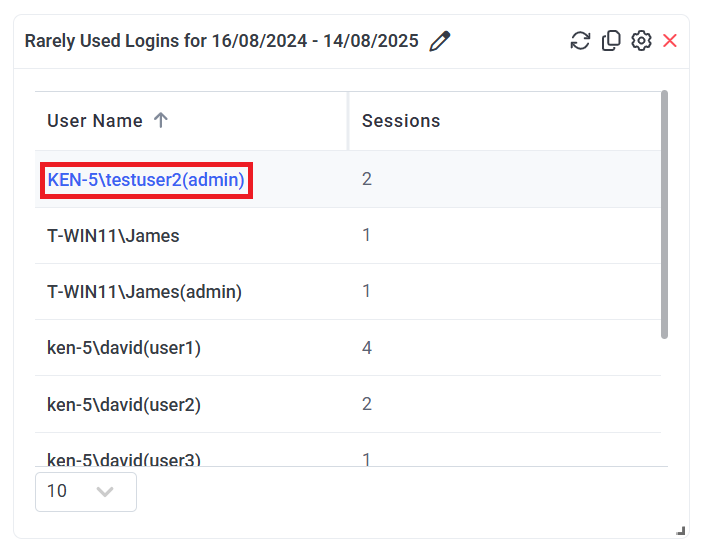Image resolution: width=703 pixels, height=554 pixels.
Task: Click the sort arrow beside User Name
Action: click(x=161, y=121)
